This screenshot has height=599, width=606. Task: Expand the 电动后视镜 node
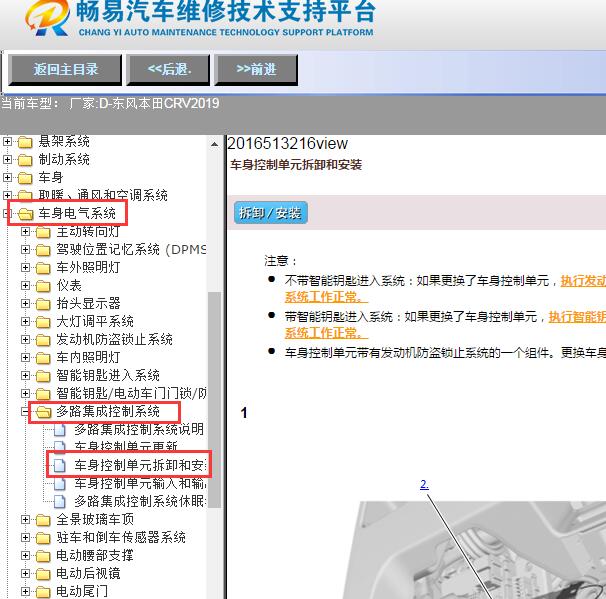pyautogui.click(x=25, y=573)
